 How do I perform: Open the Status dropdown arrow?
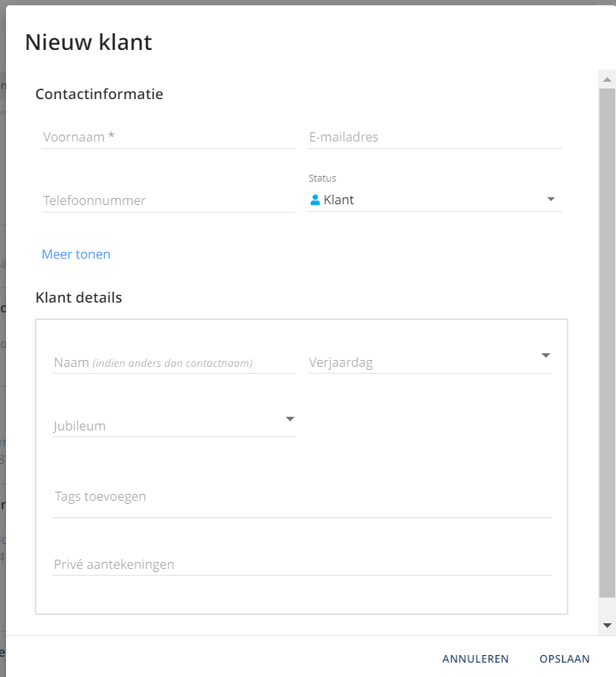(x=551, y=200)
